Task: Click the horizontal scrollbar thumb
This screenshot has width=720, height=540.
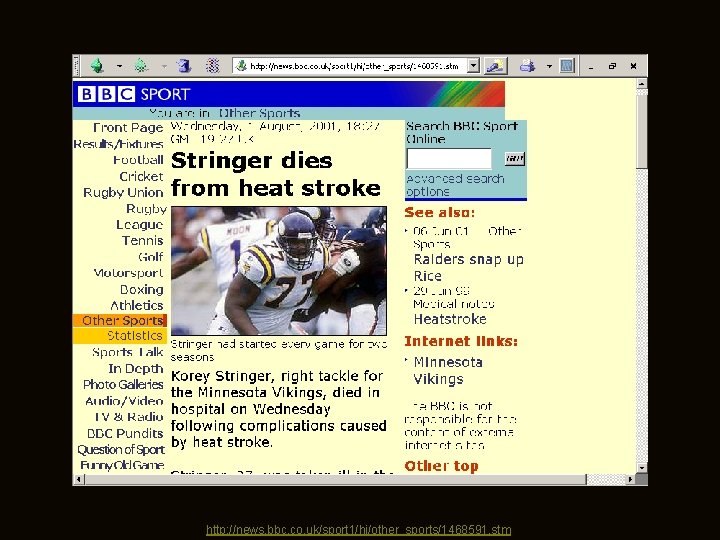Action: (x=336, y=479)
